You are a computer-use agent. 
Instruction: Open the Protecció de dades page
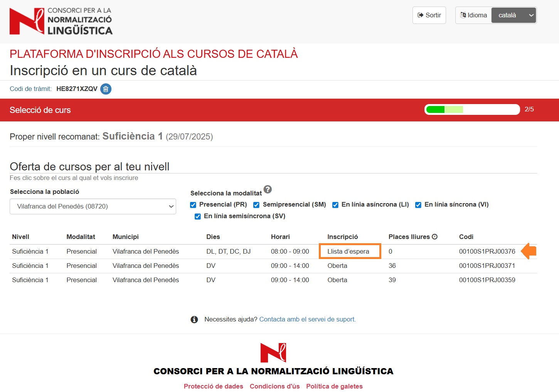point(213,386)
